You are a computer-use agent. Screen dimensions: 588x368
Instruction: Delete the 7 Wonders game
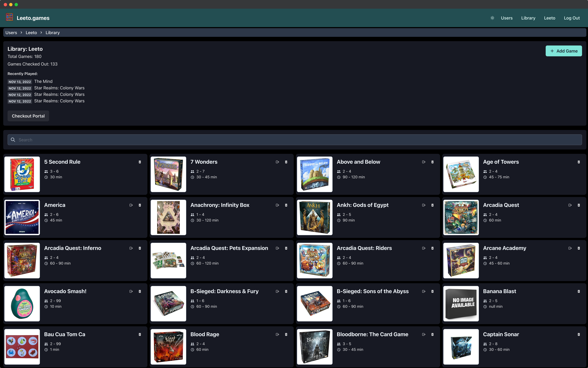pyautogui.click(x=286, y=162)
